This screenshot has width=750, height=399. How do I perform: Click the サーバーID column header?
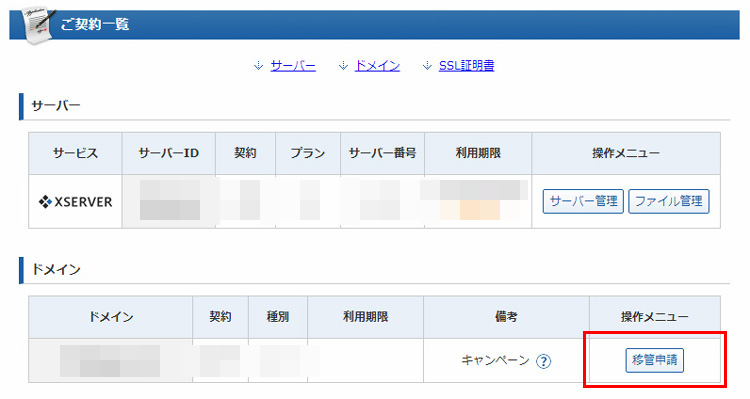click(168, 153)
